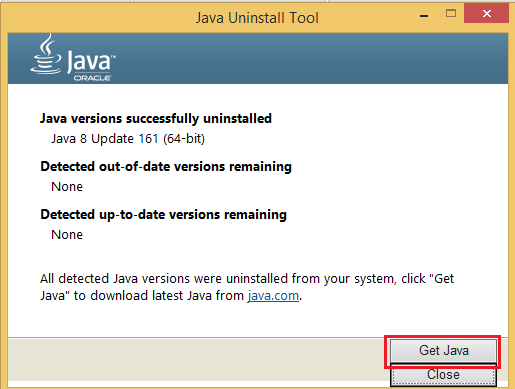
Task: Click None under out-of-date versions
Action: click(67, 187)
